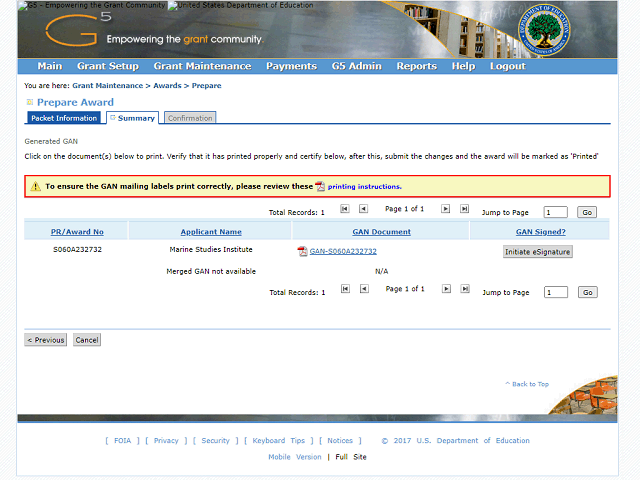Click Logout in navigation bar
Screen dimensions: 640x480
(508, 66)
